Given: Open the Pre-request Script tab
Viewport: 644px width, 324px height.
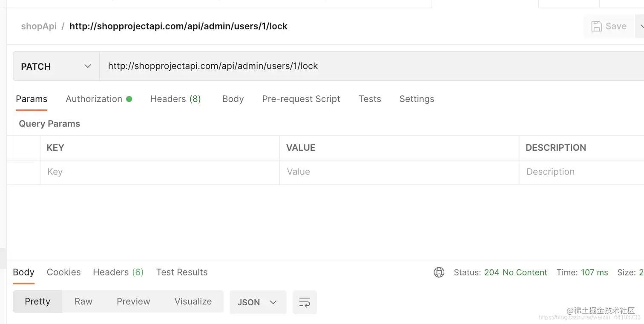Looking at the screenshot, I should (301, 99).
